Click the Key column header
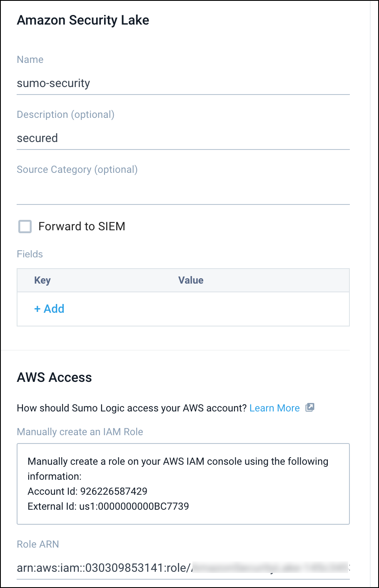The height and width of the screenshot is (588, 379). click(x=42, y=280)
